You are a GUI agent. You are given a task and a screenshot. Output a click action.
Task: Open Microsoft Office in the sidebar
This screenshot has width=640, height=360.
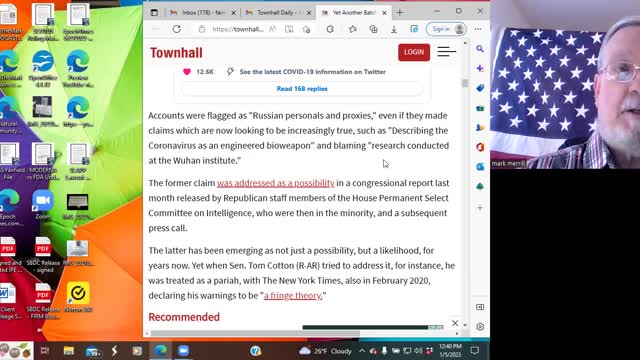tap(480, 147)
